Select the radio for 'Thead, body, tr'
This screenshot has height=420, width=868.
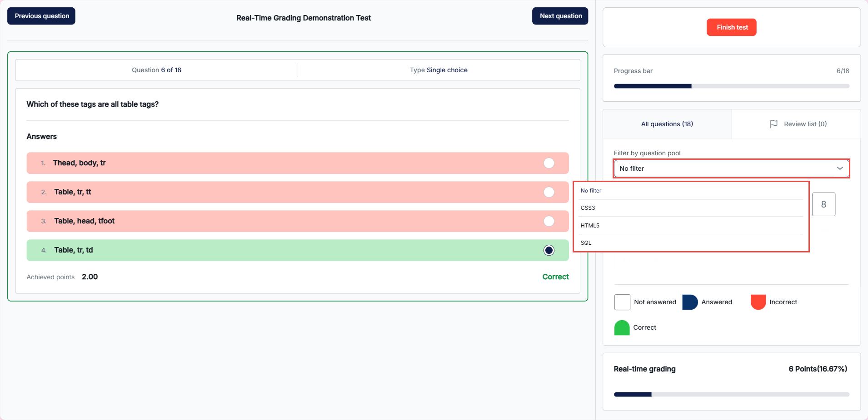549,163
